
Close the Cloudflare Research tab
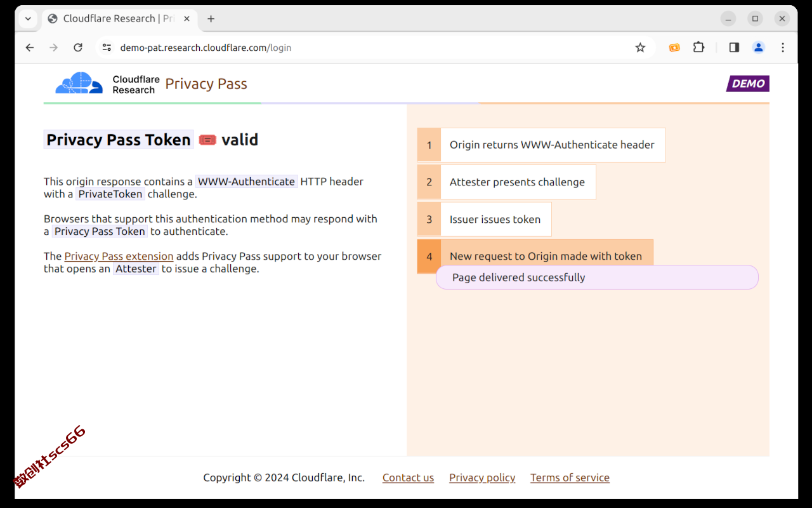187,18
